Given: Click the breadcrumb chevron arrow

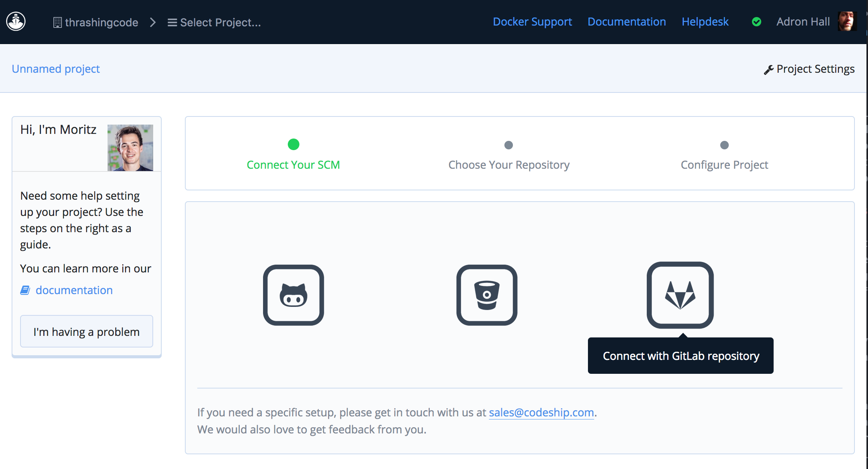Looking at the screenshot, I should [x=153, y=22].
